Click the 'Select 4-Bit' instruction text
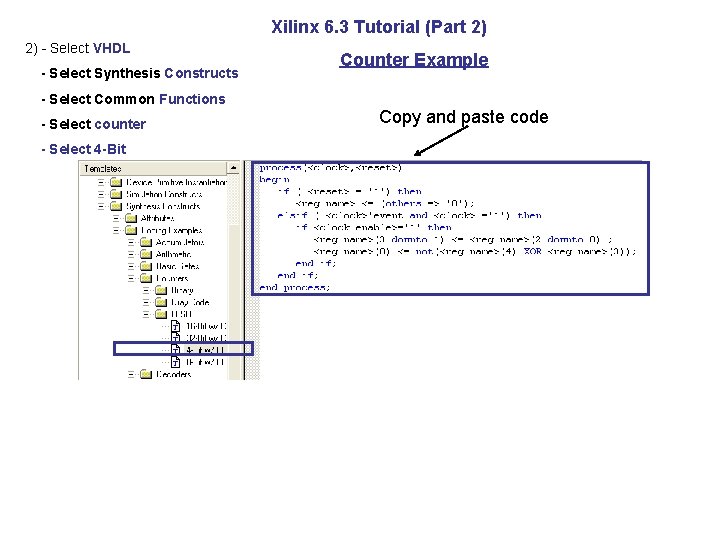This screenshot has height=540, width=720. coord(87,149)
